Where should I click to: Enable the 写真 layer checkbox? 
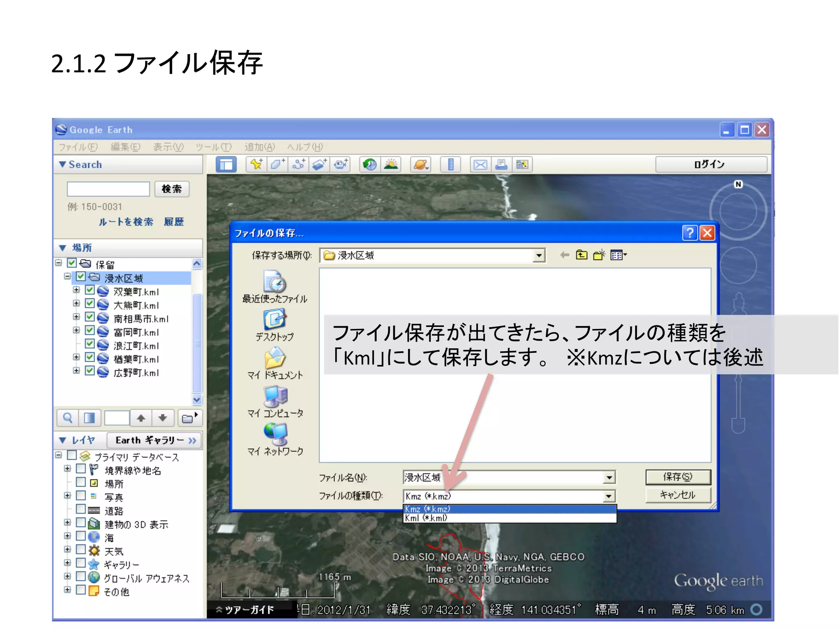(81, 495)
